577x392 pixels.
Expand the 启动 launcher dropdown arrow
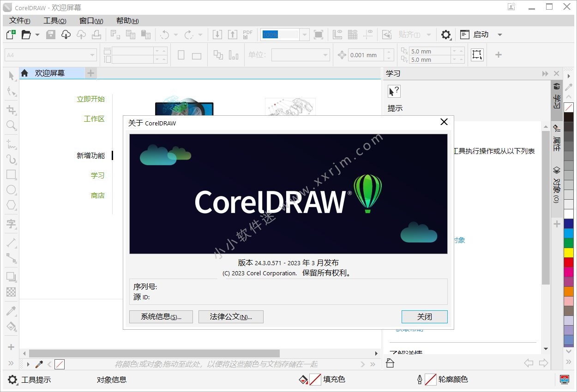(499, 35)
